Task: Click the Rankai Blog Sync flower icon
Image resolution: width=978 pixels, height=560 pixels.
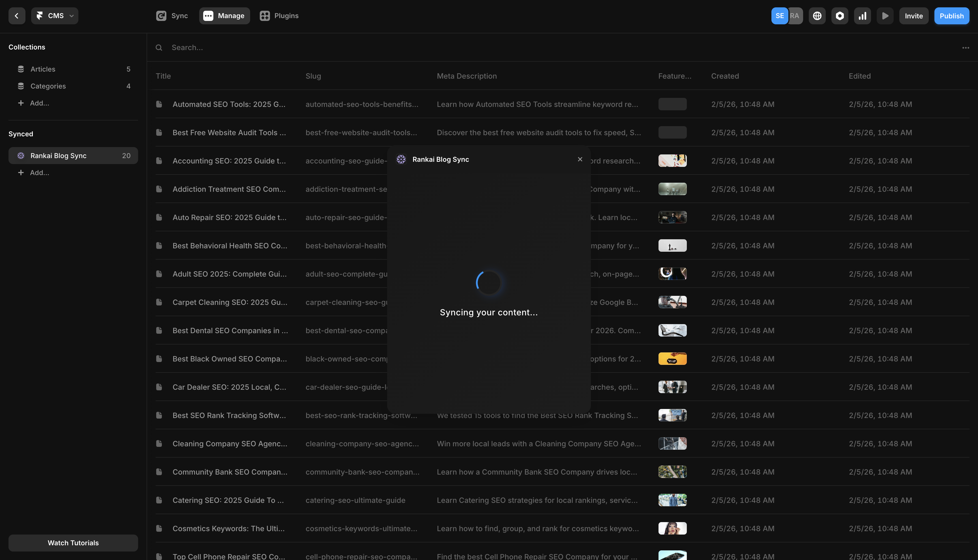Action: pos(21,155)
